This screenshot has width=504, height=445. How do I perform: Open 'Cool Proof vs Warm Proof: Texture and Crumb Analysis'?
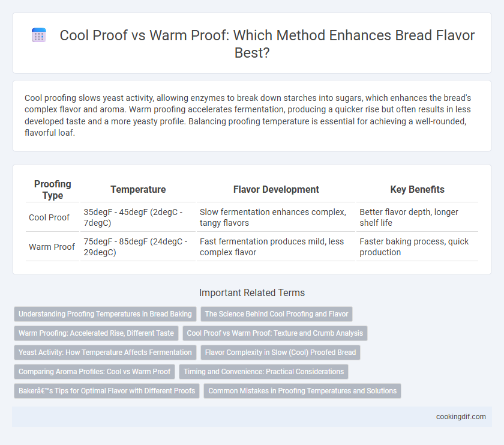click(275, 333)
